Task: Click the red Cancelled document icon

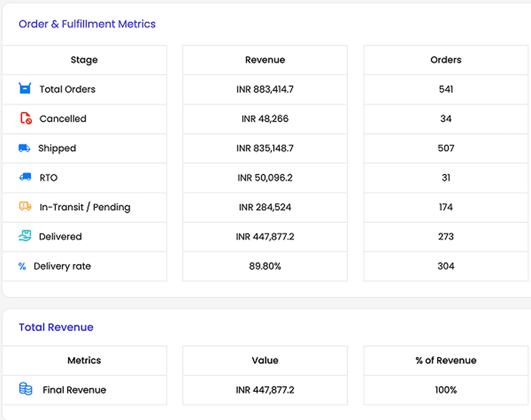Action: pyautogui.click(x=26, y=118)
